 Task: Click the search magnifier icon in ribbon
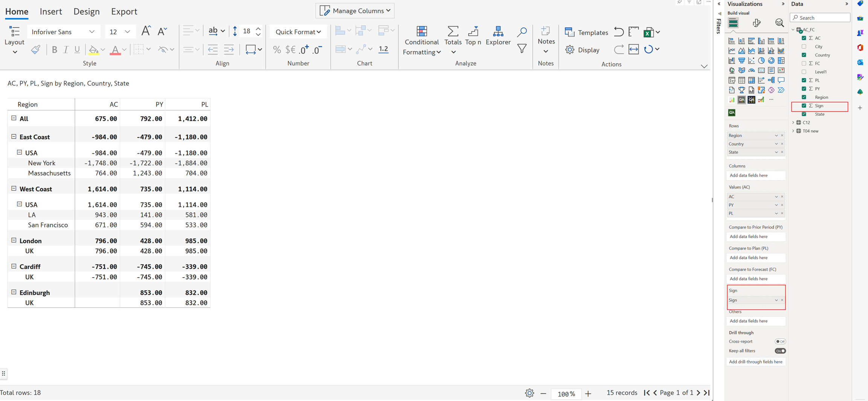(x=522, y=32)
